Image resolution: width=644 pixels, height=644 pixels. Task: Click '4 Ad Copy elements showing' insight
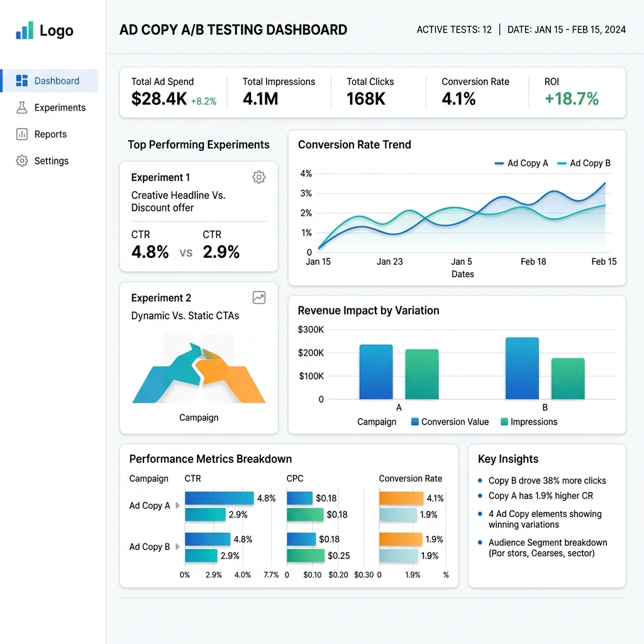(545, 514)
